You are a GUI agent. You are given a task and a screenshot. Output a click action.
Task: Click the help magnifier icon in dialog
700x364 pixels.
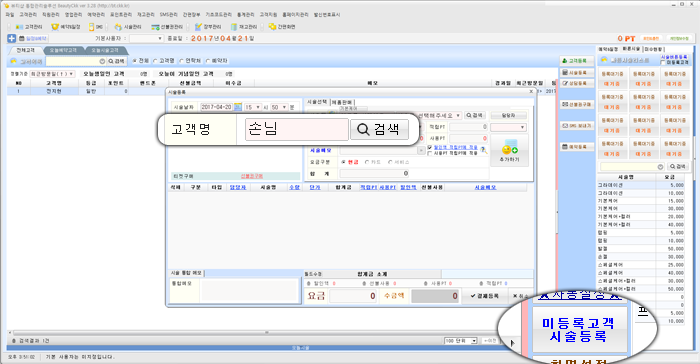[x=483, y=151]
